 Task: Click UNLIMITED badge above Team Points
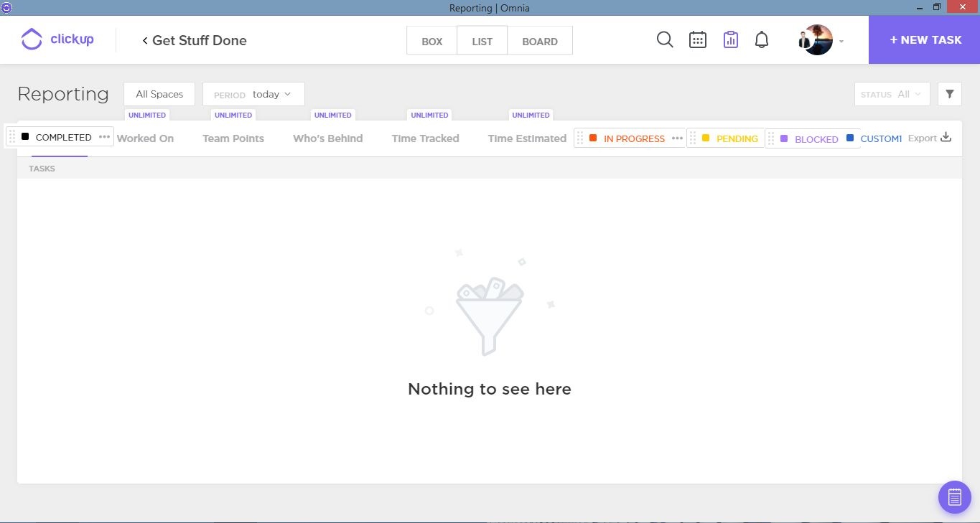(x=233, y=115)
